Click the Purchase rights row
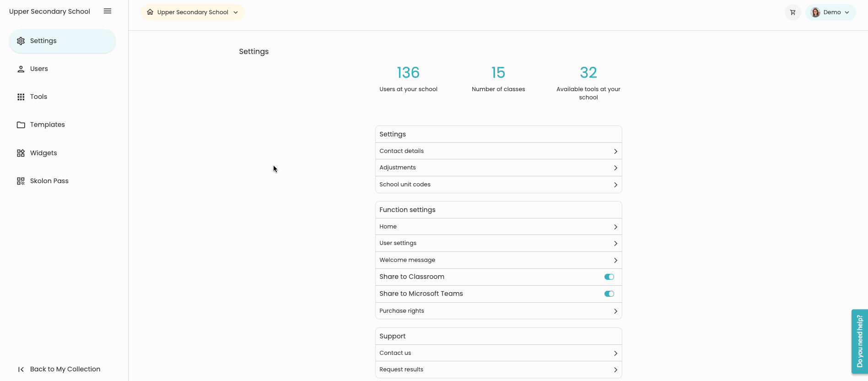868x381 pixels. (x=498, y=311)
